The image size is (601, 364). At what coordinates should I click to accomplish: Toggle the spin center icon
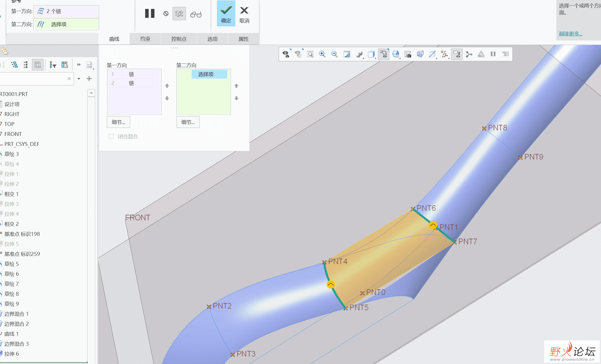click(469, 54)
